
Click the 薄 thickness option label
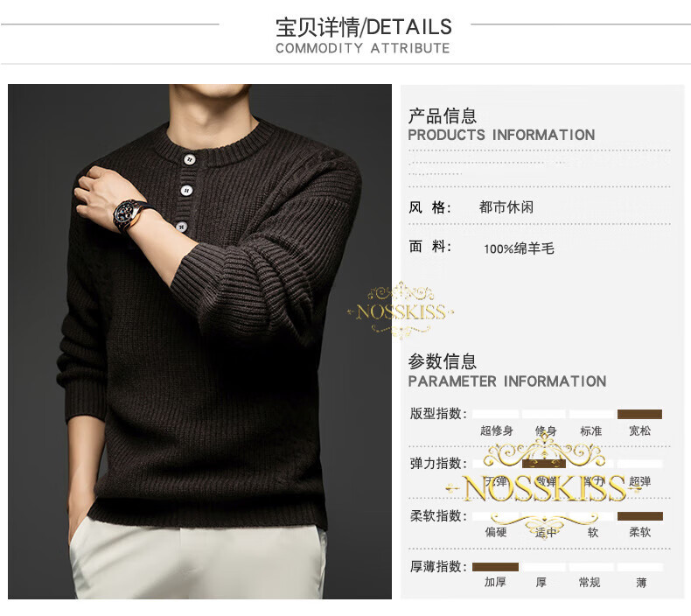(x=641, y=583)
